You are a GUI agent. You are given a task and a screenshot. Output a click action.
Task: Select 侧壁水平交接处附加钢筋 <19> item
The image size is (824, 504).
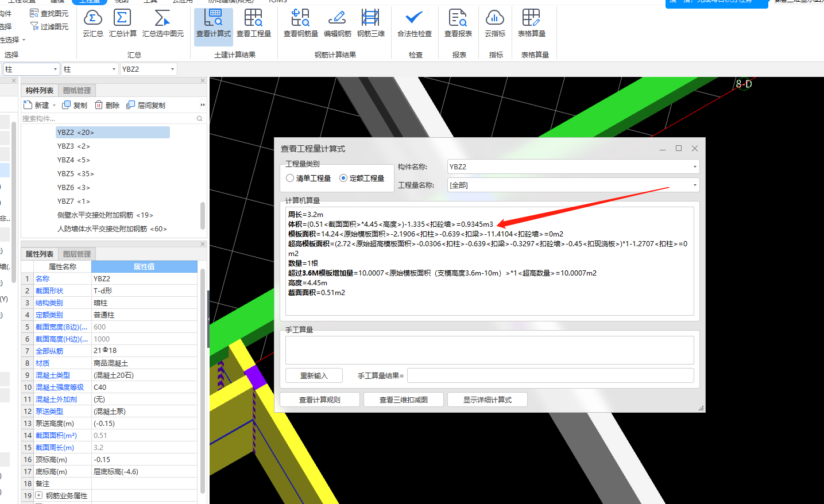tap(105, 215)
